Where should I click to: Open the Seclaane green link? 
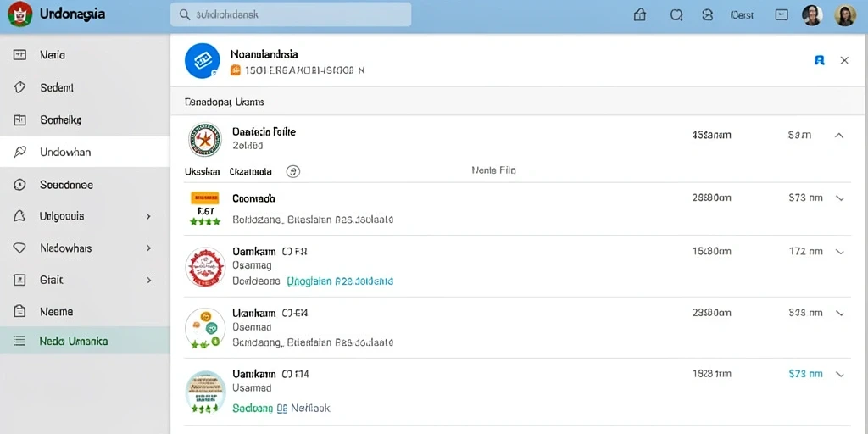pos(253,409)
